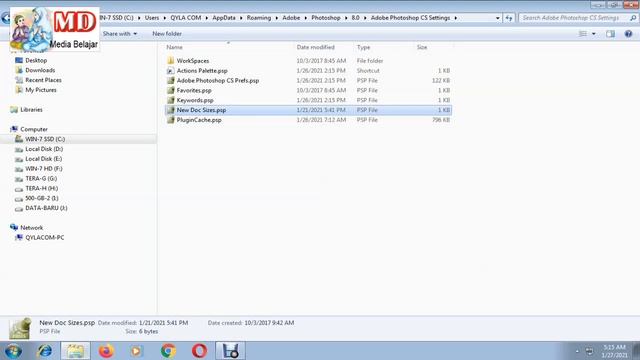The image size is (640, 360).
Task: Toggle the preview pane button
Action: tap(610, 34)
